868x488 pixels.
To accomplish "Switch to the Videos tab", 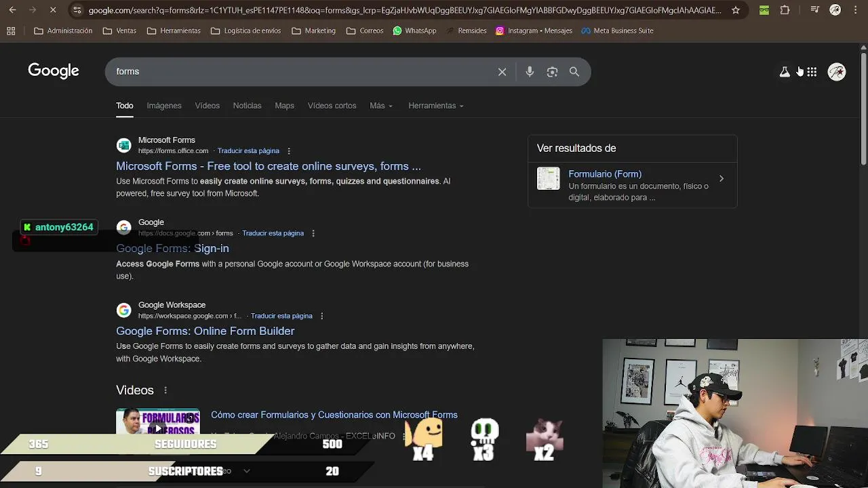I will 207,106.
